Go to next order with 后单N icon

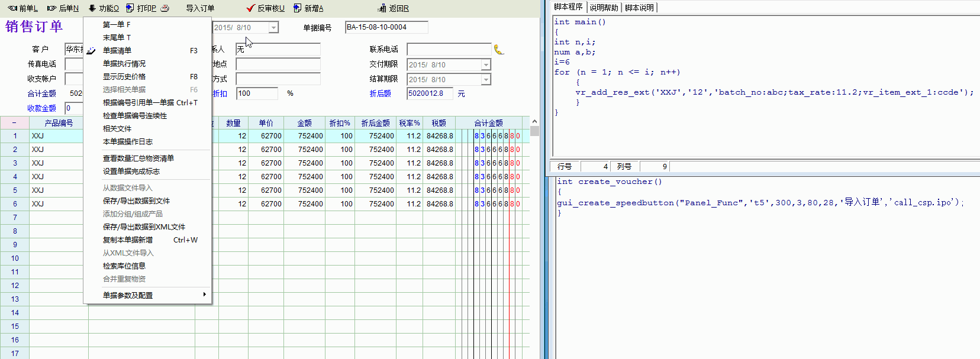pos(52,8)
